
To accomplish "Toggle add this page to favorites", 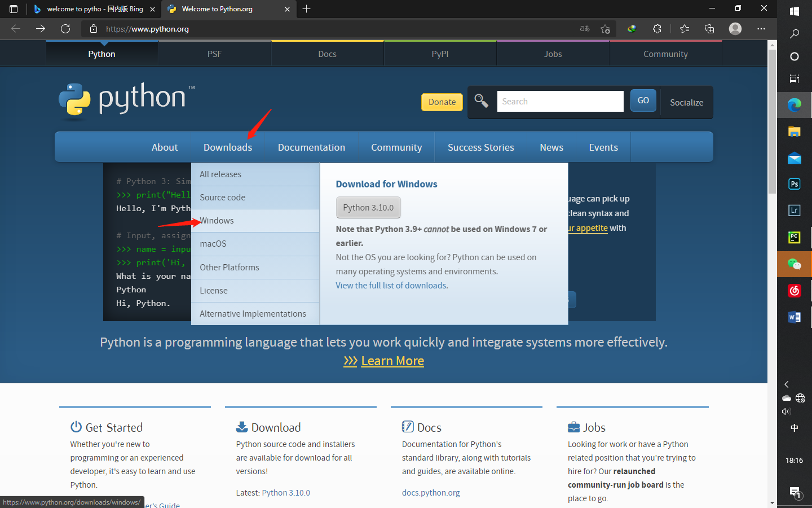I will pos(605,29).
